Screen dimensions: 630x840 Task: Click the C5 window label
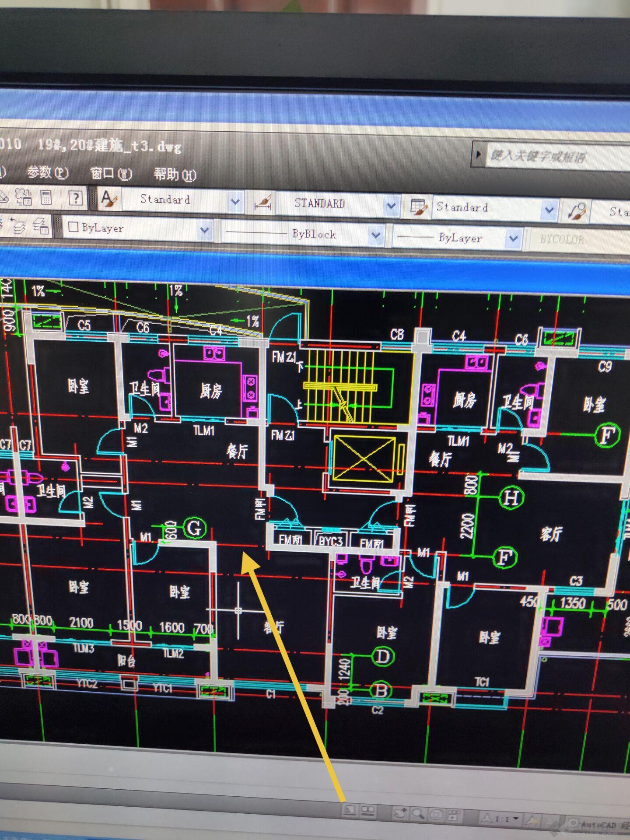coord(84,325)
